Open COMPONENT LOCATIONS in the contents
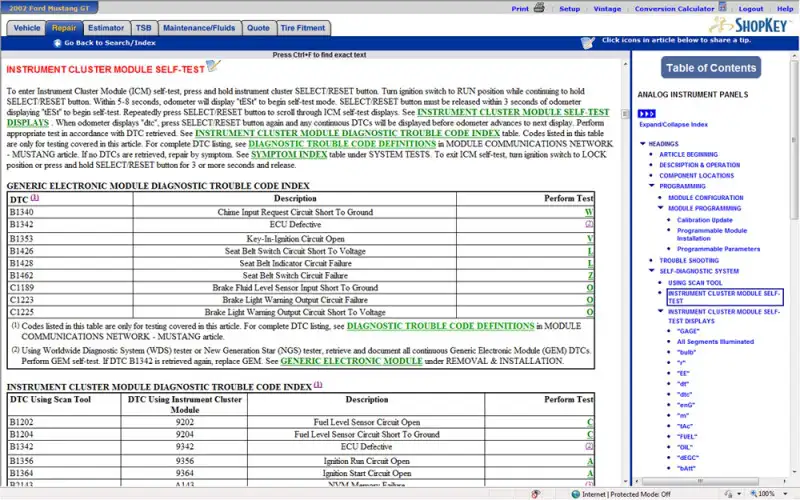The height and width of the screenshot is (500, 800). [696, 176]
